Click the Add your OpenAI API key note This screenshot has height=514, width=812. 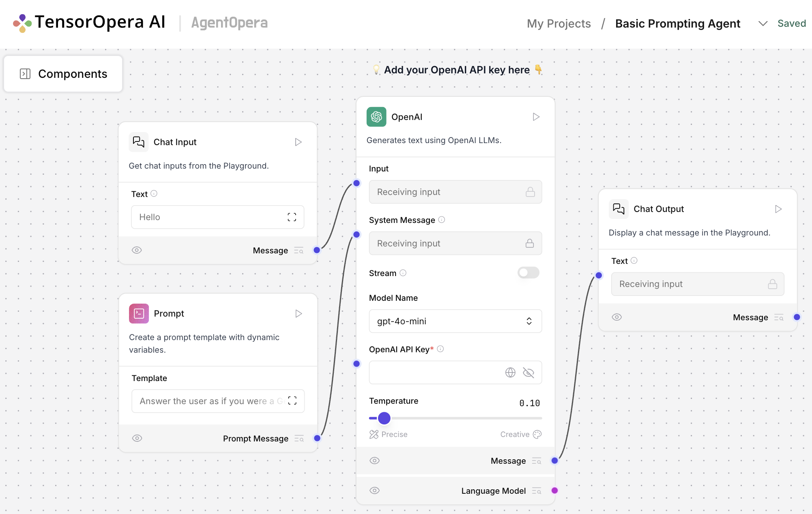(x=457, y=70)
